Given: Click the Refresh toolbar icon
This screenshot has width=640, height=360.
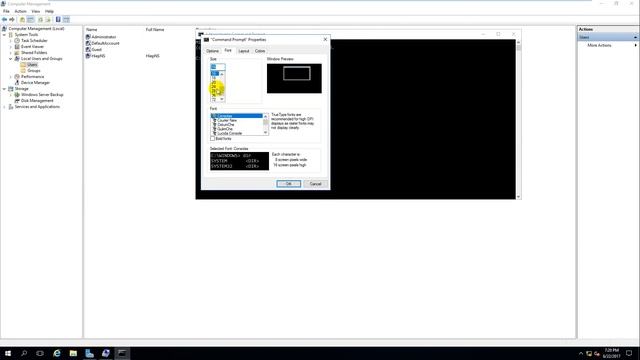Looking at the screenshot, I should pos(40,20).
